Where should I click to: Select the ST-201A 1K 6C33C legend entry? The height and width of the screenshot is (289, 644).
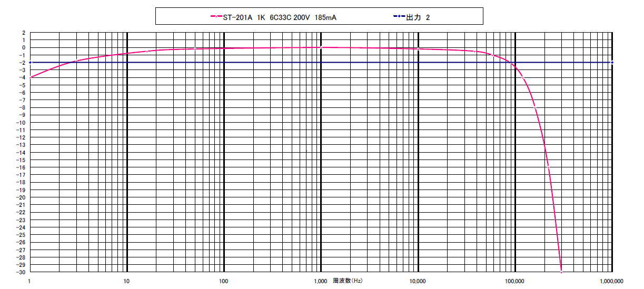pos(280,17)
